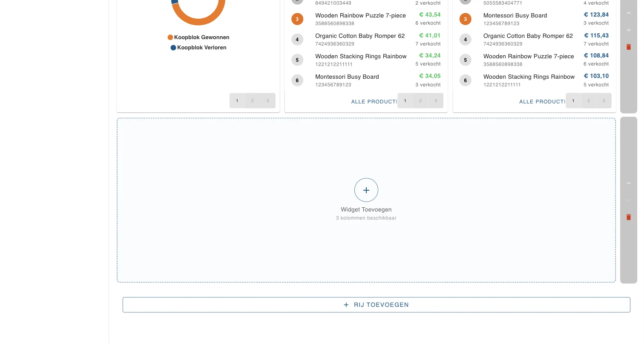The image size is (644, 343).
Task: Move the empty Widget Toevoegen row up
Action: point(629,183)
